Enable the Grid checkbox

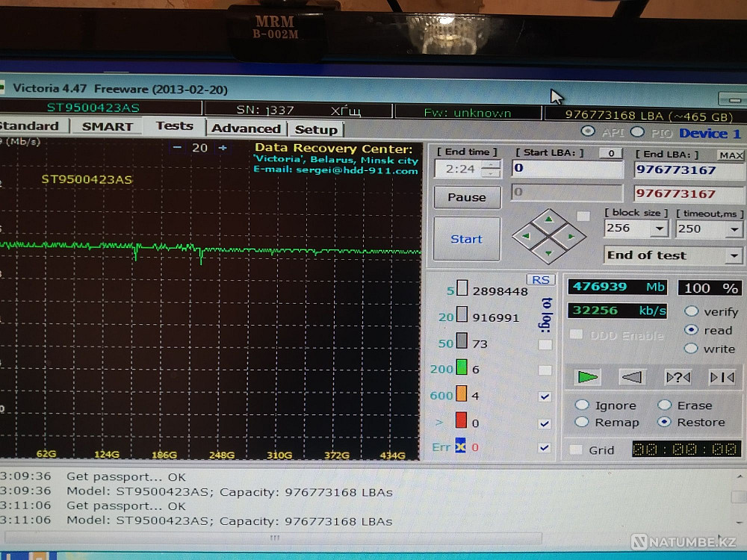tap(576, 449)
